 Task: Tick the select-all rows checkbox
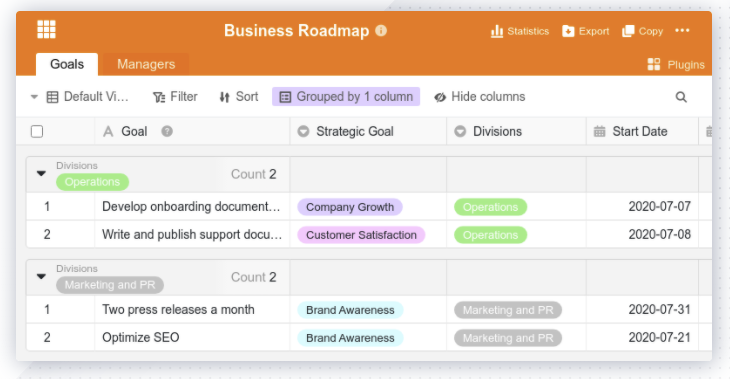37,131
